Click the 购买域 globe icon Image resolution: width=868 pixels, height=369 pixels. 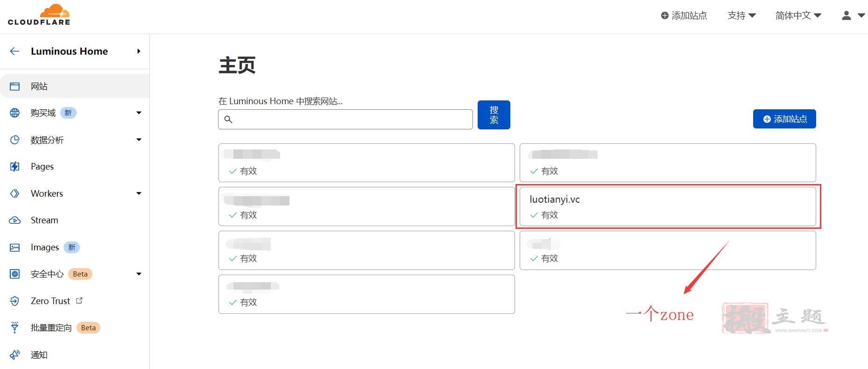[x=15, y=113]
